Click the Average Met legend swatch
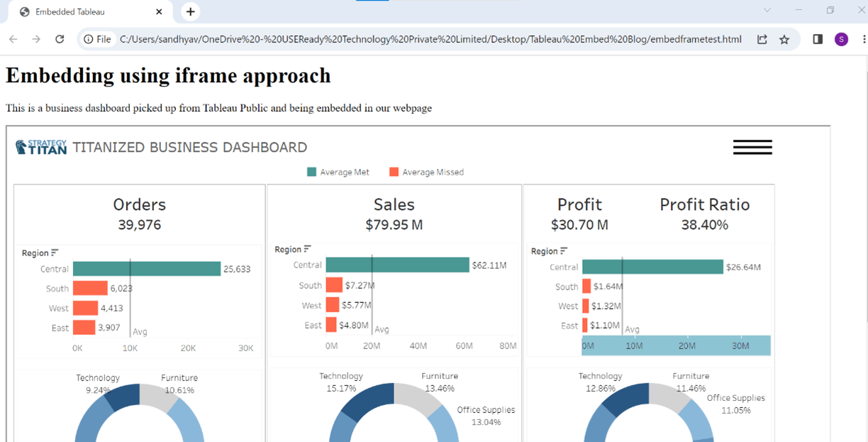This screenshot has height=442, width=868. coord(311,172)
